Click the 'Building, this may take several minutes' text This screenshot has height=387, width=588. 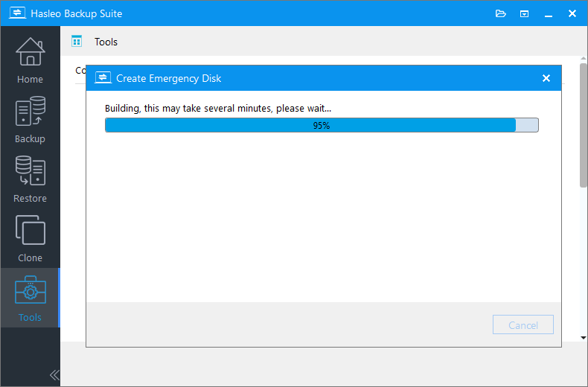pos(218,109)
